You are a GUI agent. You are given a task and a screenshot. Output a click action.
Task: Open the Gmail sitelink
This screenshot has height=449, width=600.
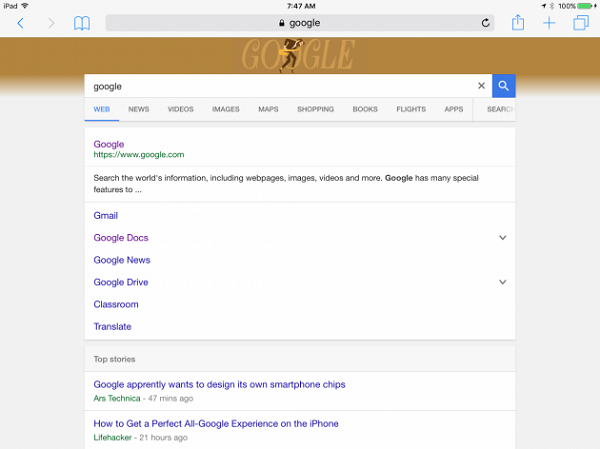coord(106,216)
